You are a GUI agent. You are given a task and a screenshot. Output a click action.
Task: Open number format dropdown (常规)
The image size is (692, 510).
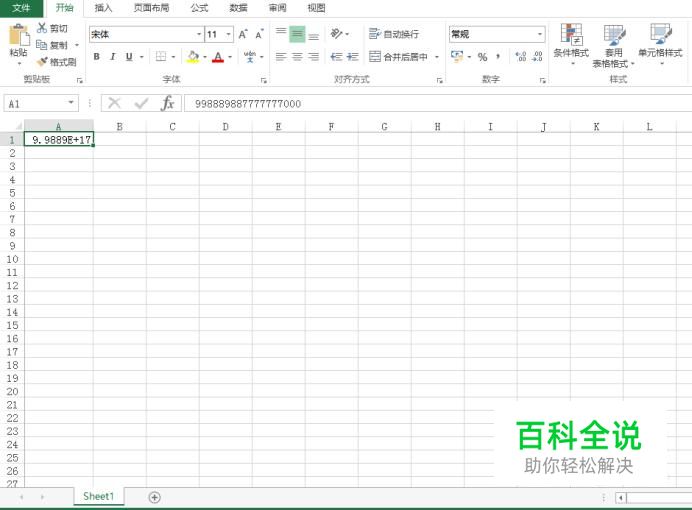540,34
